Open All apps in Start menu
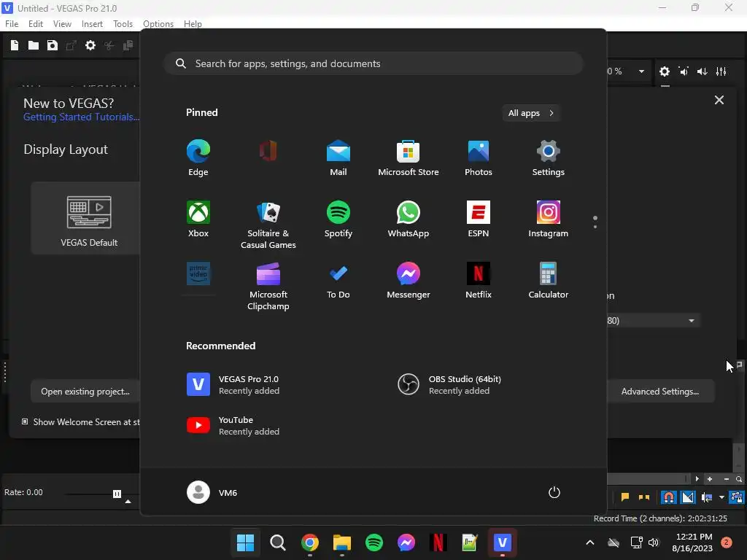Viewport: 747px width, 560px height. point(531,113)
